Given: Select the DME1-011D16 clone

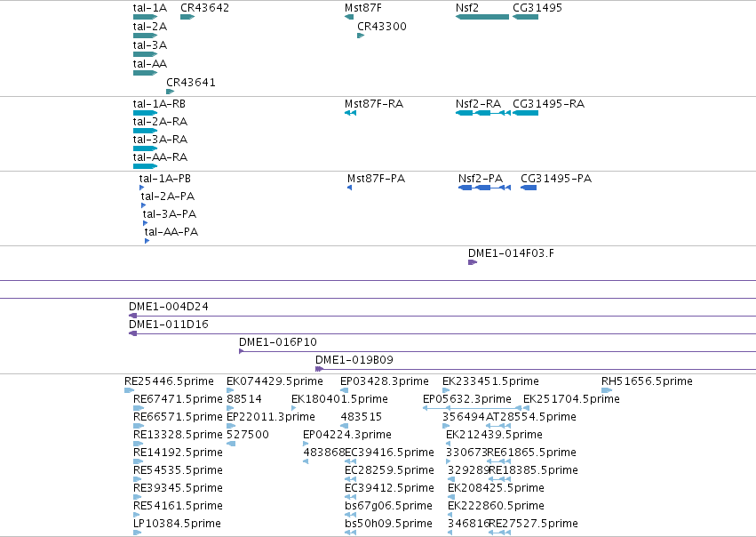Looking at the screenshot, I should pyautogui.click(x=442, y=334).
